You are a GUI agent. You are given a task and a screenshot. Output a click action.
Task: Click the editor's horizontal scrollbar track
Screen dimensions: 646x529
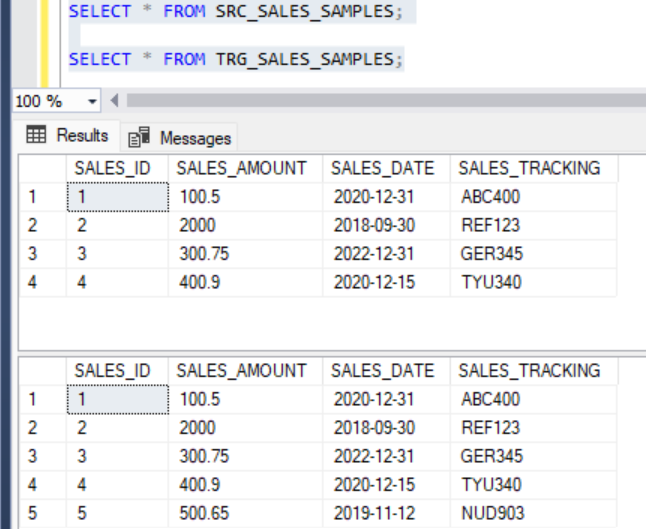380,101
